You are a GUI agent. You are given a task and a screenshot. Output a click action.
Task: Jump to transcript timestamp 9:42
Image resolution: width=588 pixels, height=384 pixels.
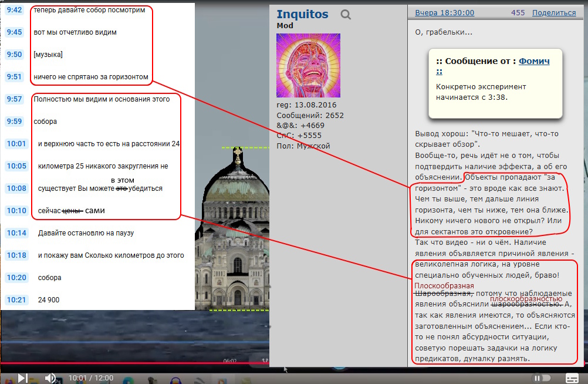pyautogui.click(x=14, y=10)
